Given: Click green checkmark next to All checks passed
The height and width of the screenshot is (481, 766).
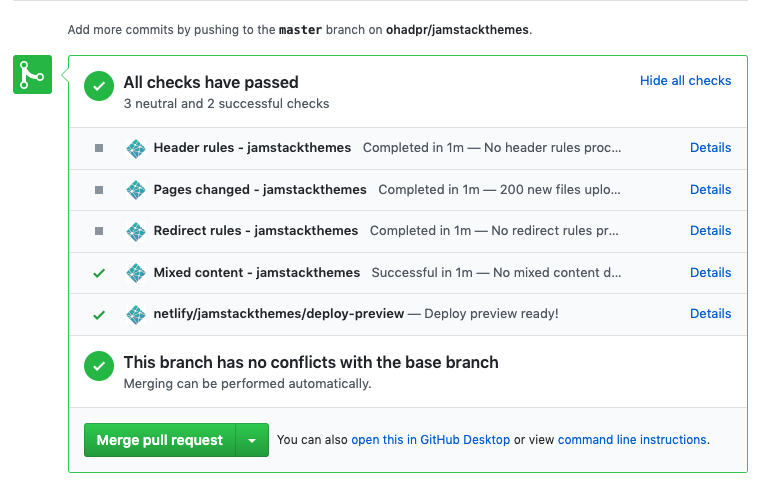Looking at the screenshot, I should (x=98, y=87).
